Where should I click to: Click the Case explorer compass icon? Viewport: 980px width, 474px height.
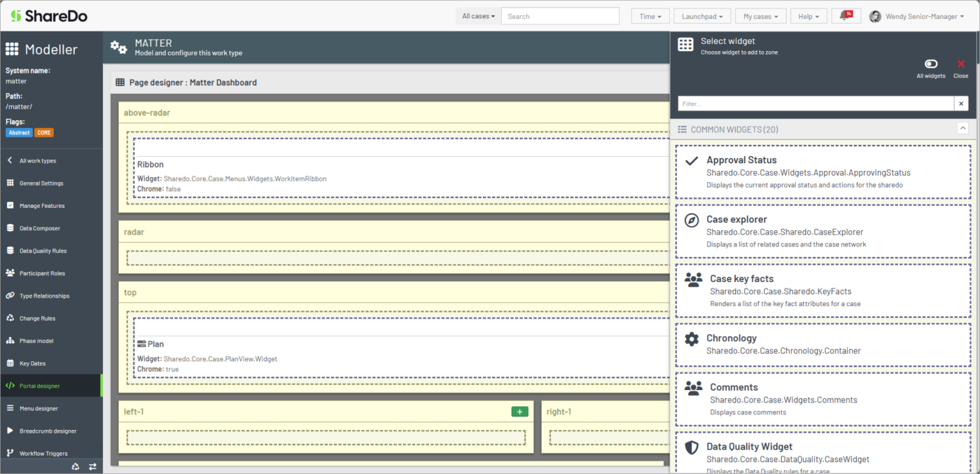pyautogui.click(x=692, y=220)
